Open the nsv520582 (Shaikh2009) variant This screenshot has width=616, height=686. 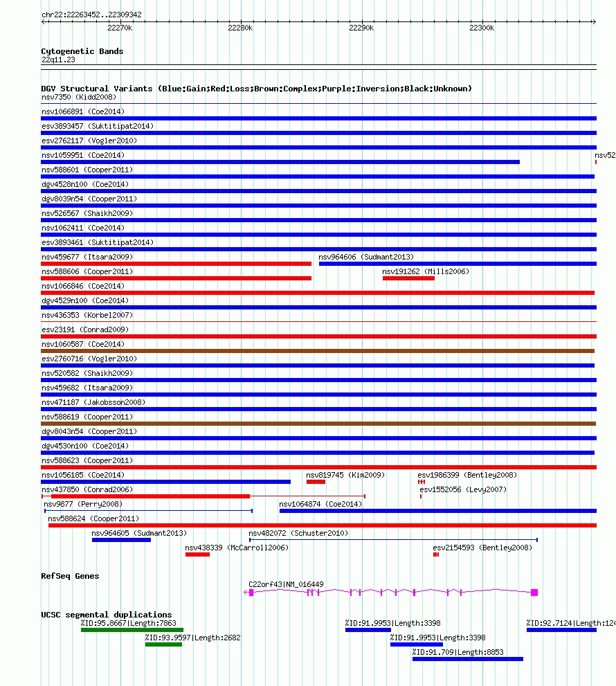coord(87,373)
